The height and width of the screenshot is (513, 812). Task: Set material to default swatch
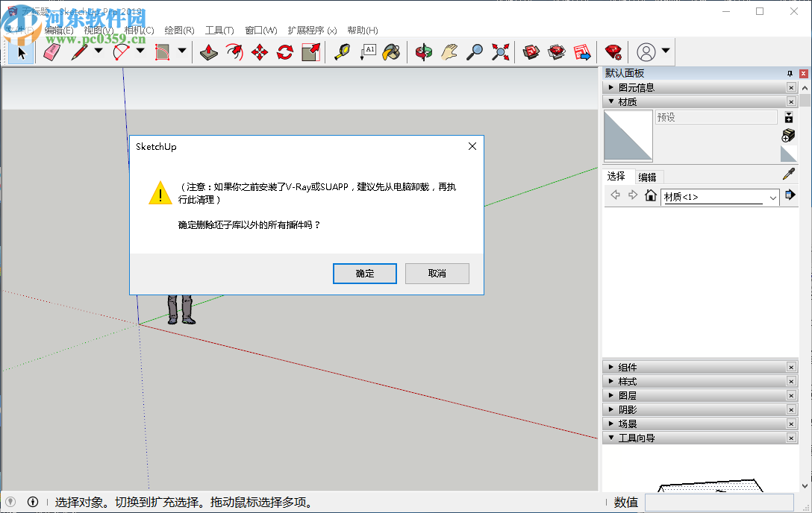click(x=788, y=154)
